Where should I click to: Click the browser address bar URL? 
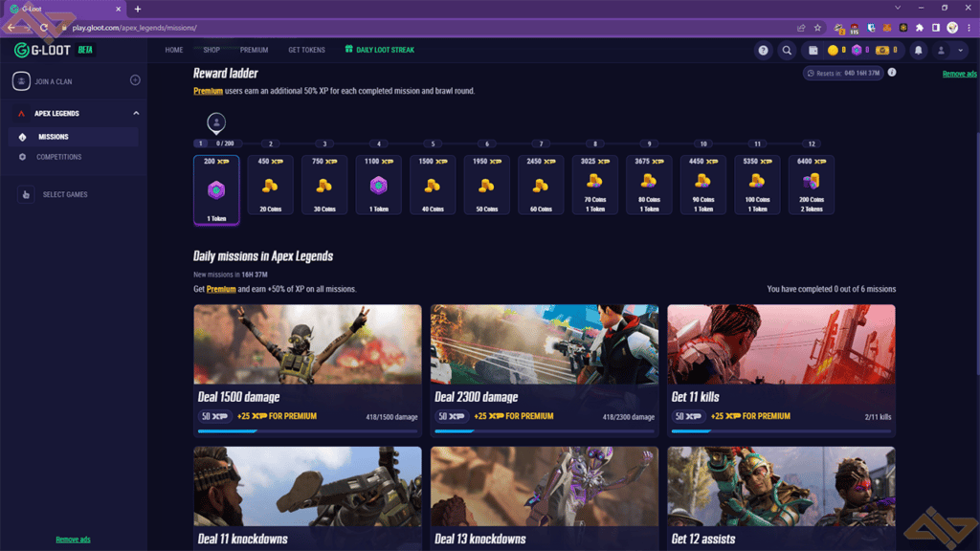[134, 28]
